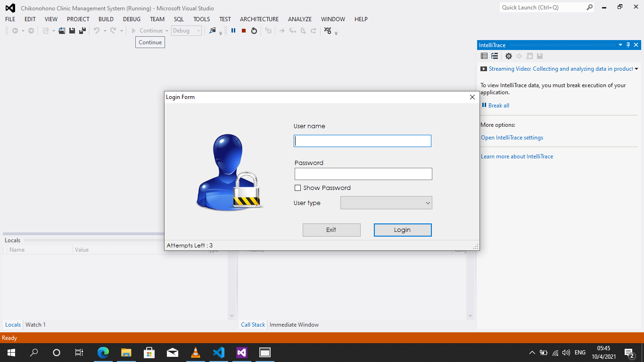
Task: Click the Exit button
Action: tap(331, 230)
